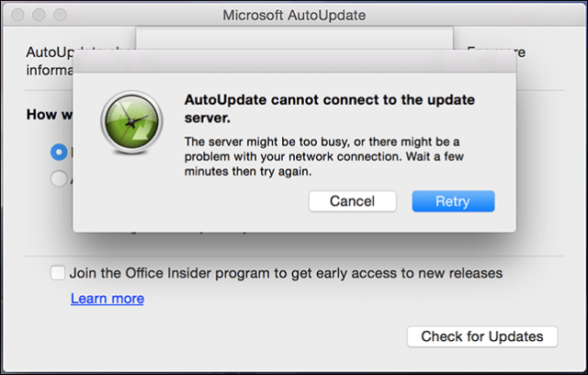
Task: Click the bold cannot connect headline
Action: 329,108
